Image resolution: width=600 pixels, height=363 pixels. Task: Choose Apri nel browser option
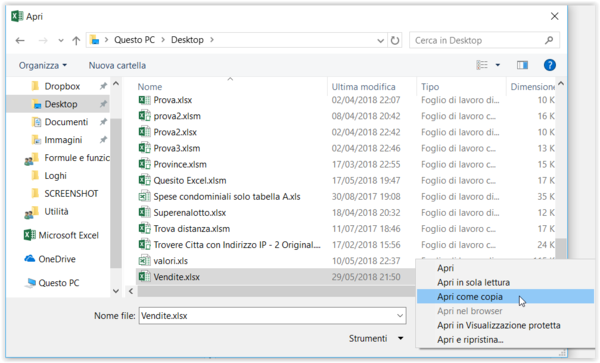470,311
